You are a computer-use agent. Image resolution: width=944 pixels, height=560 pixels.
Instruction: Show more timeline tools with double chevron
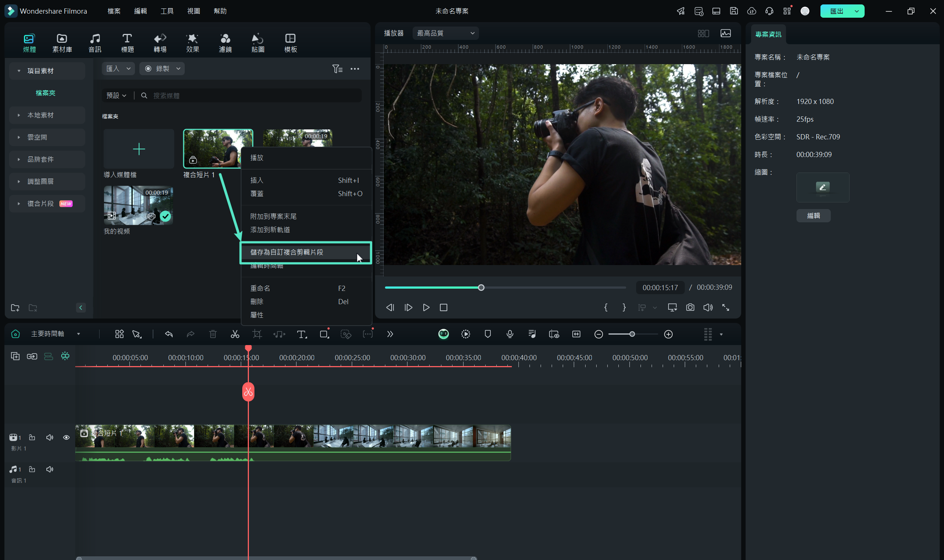pyautogui.click(x=390, y=334)
